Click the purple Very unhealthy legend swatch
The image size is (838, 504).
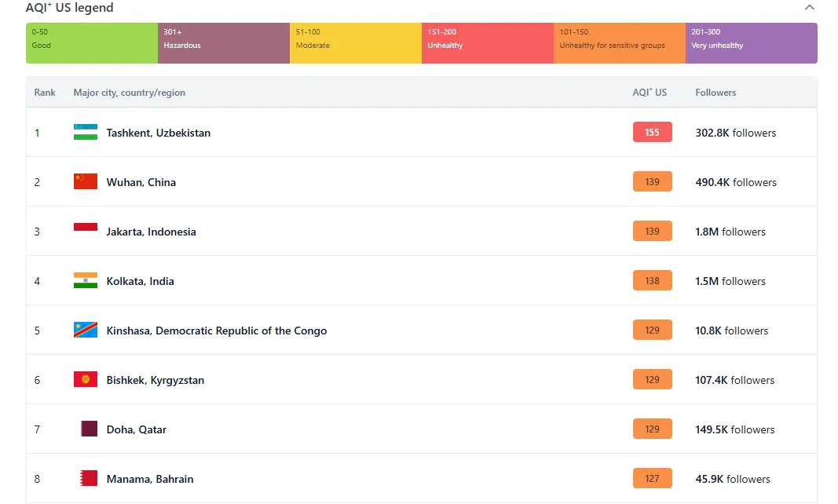click(x=751, y=43)
